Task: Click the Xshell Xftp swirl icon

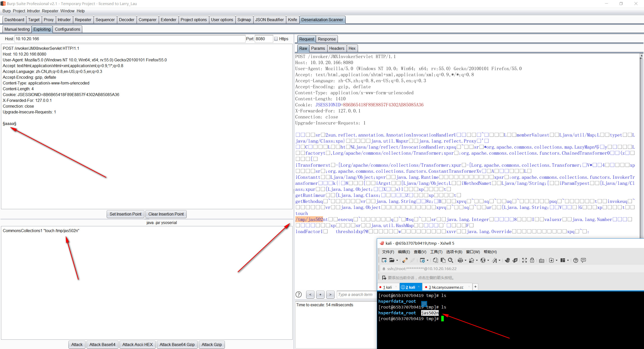Action: 507,260
